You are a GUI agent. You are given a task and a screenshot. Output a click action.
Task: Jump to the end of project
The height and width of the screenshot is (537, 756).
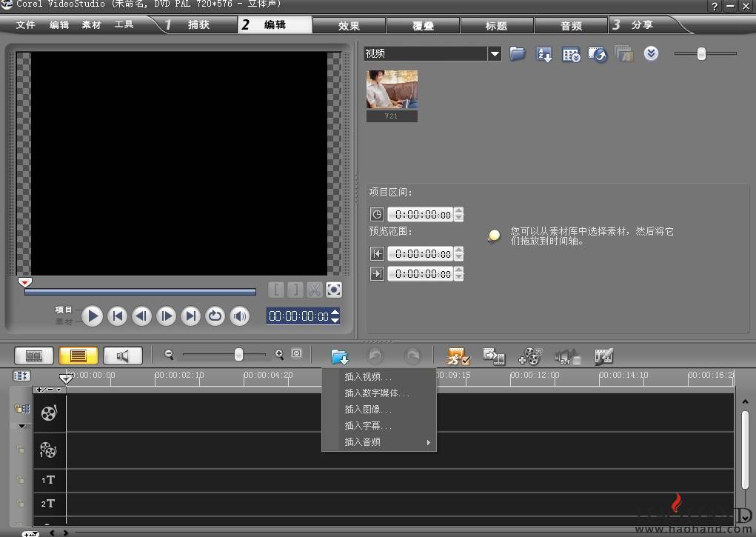(x=191, y=316)
